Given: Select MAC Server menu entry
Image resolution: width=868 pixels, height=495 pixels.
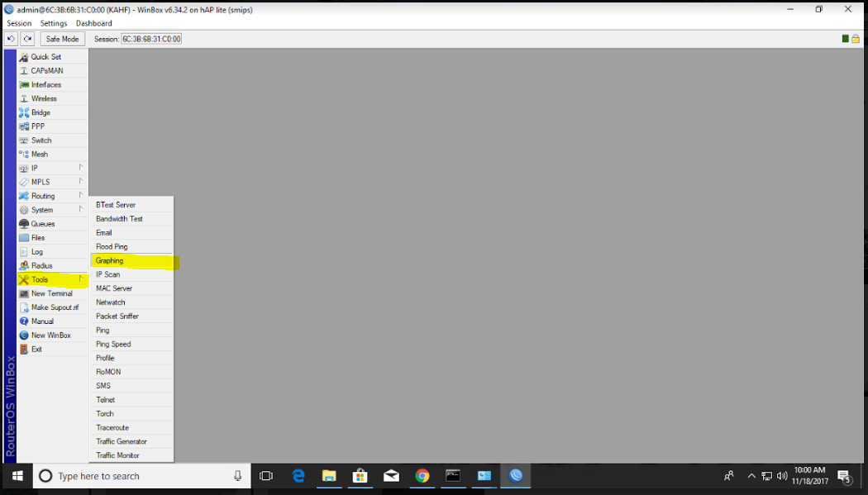Looking at the screenshot, I should [131, 288].
